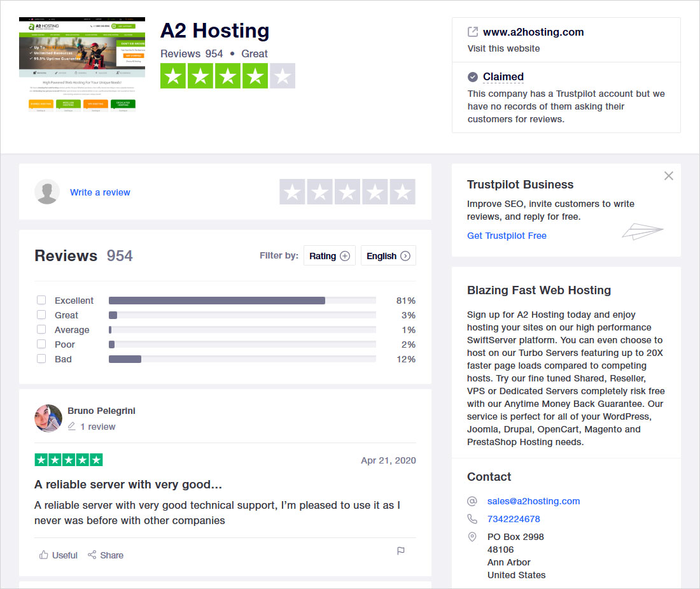Enable the Average rating filter checkbox

coord(41,330)
